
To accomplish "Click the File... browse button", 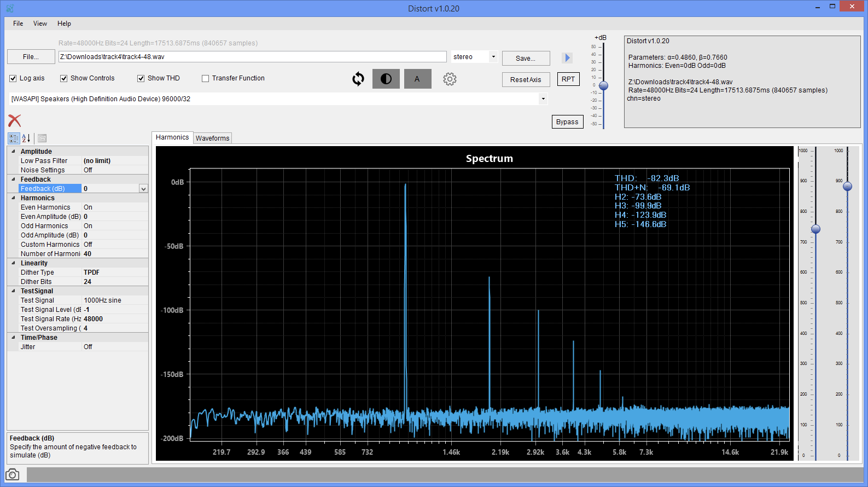I will 31,57.
